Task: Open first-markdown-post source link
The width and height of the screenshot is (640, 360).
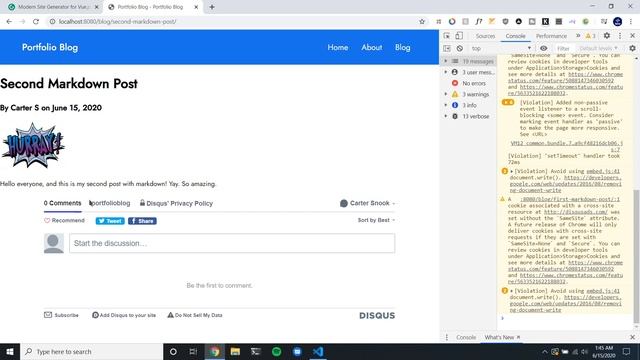Action: tap(570, 199)
